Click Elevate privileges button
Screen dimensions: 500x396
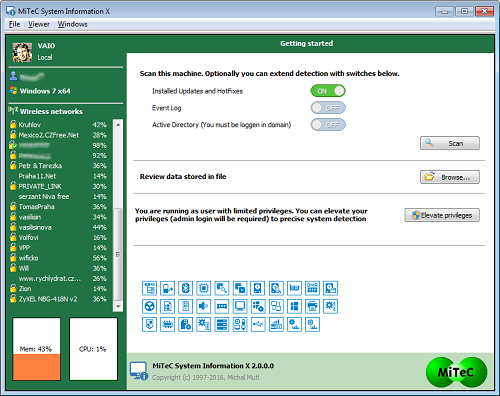442,215
